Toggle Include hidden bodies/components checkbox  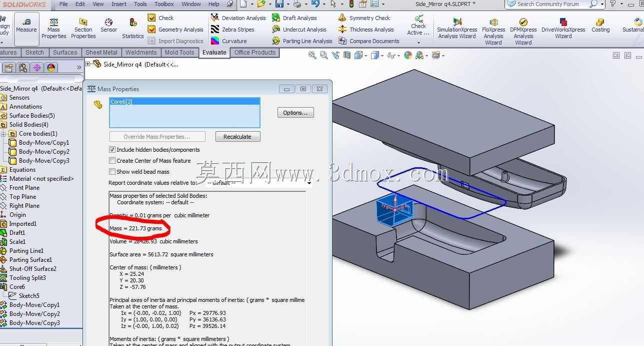pyautogui.click(x=112, y=150)
